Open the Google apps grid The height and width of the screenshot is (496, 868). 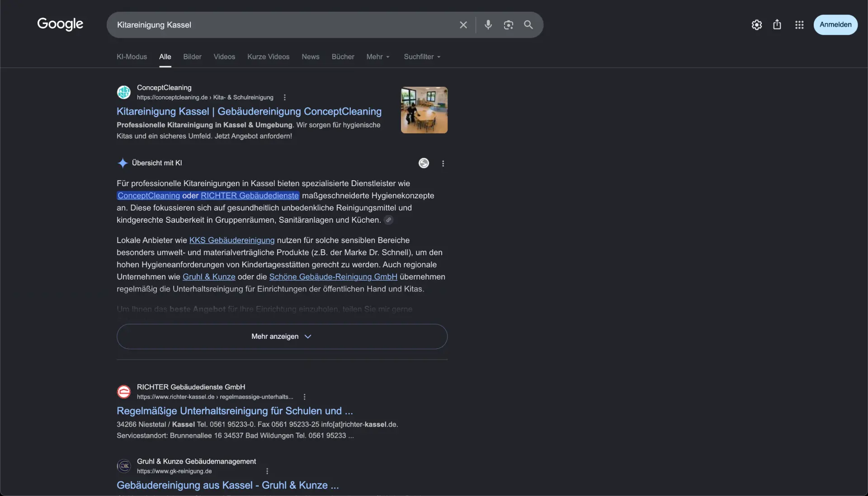click(x=799, y=25)
